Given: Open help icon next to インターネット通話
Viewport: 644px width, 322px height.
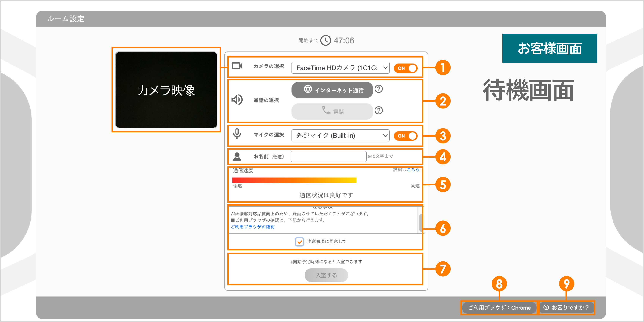Looking at the screenshot, I should click(379, 89).
